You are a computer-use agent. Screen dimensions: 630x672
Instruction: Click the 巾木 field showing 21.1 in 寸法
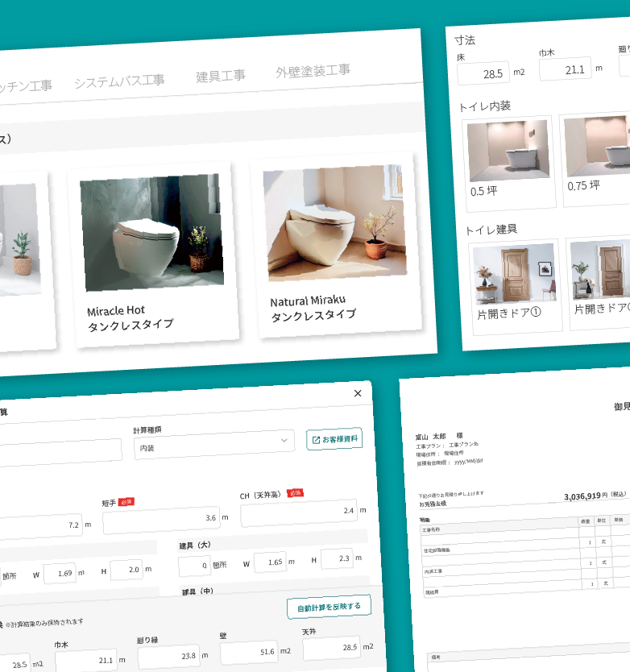point(566,69)
